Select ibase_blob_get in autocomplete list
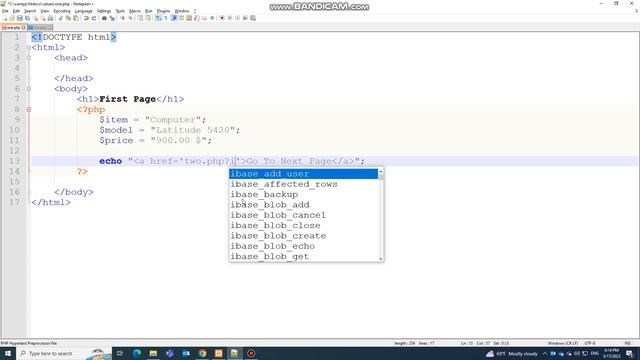This screenshot has width=640, height=360. (x=304, y=256)
